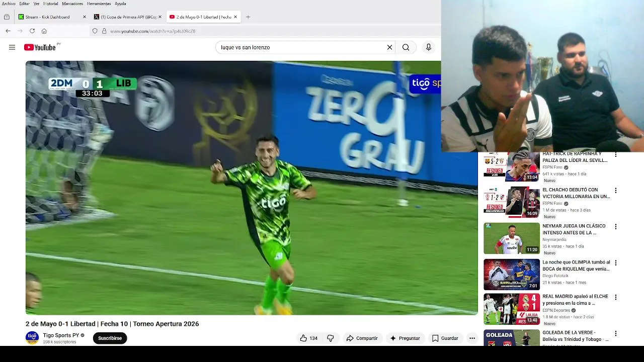644x362 pixels.
Task: Go to browser home page icon
Action: [x=44, y=31]
